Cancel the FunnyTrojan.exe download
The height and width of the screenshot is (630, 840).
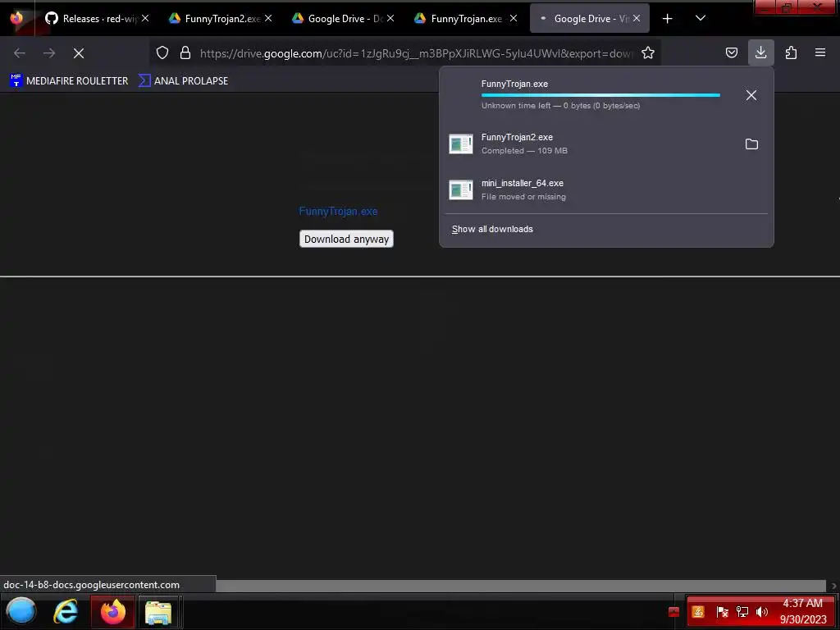tap(751, 95)
